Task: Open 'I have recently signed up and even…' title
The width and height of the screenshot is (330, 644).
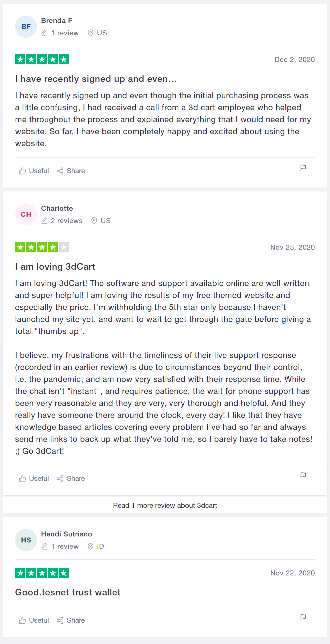Action: [96, 79]
